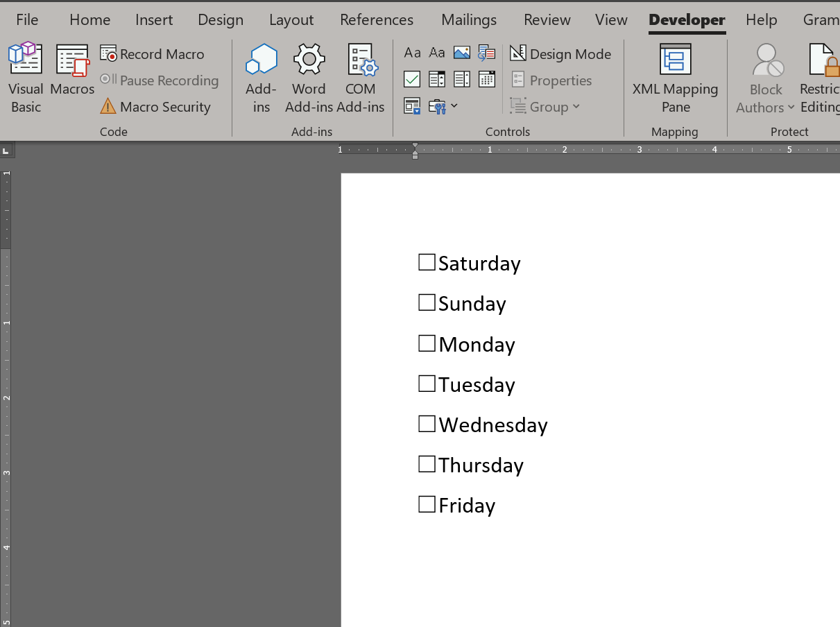Open Restrict Editing pane
This screenshot has width=840, height=627.
(x=820, y=78)
